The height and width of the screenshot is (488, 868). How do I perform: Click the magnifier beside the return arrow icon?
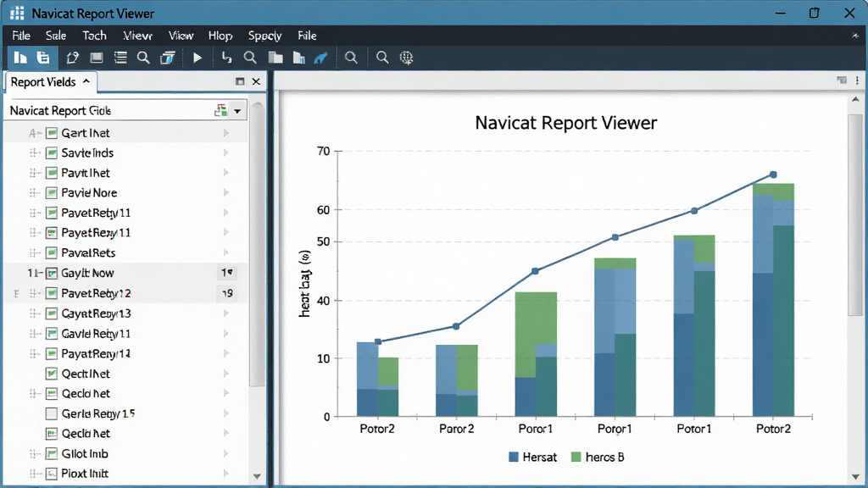coord(250,58)
